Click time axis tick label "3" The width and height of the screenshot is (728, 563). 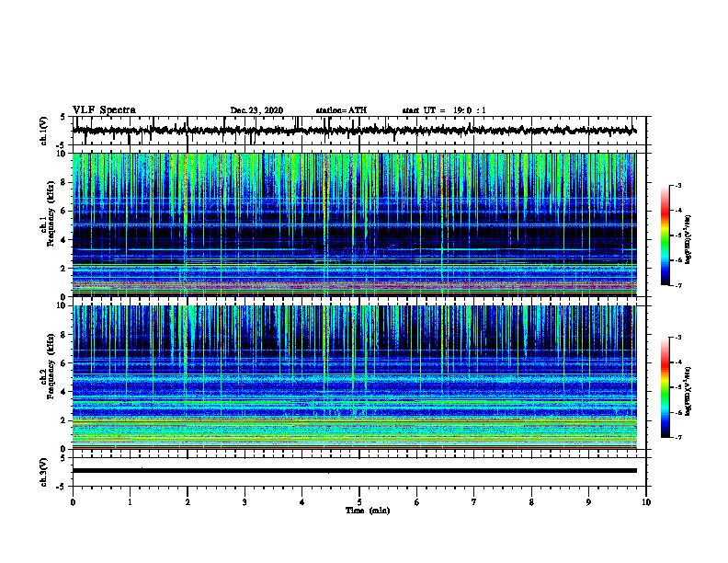[245, 502]
